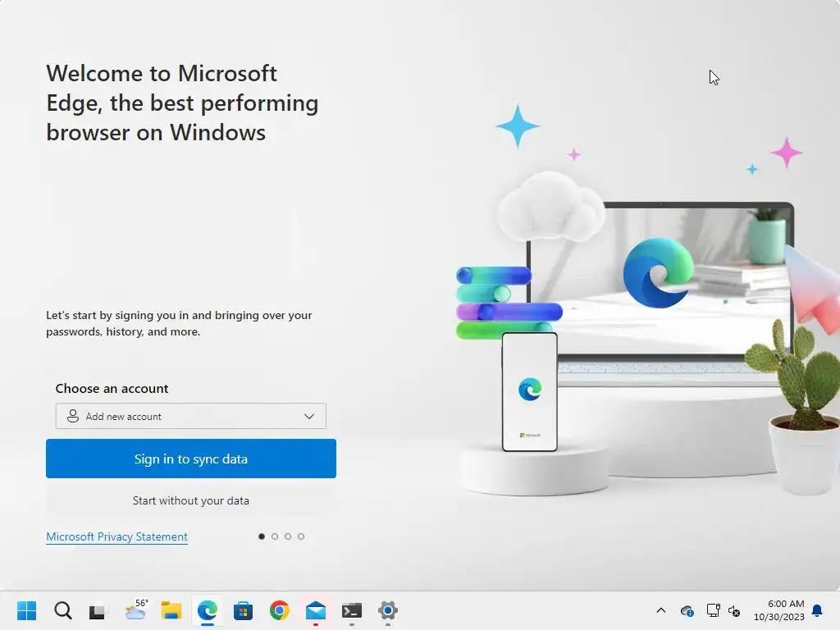
Task: Click the 'Welcome to Microsoft Edge' heading
Action: (x=182, y=103)
